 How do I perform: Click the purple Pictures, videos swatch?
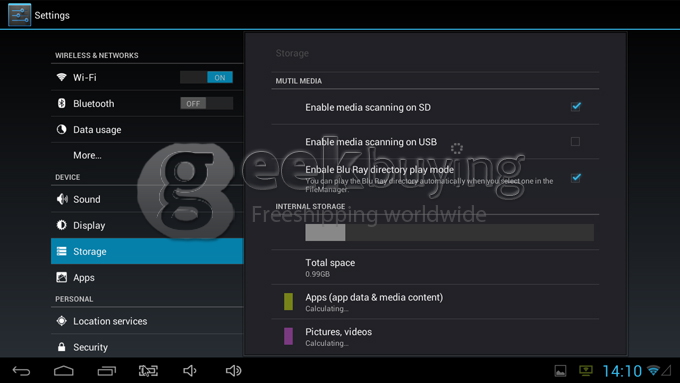pyautogui.click(x=288, y=336)
